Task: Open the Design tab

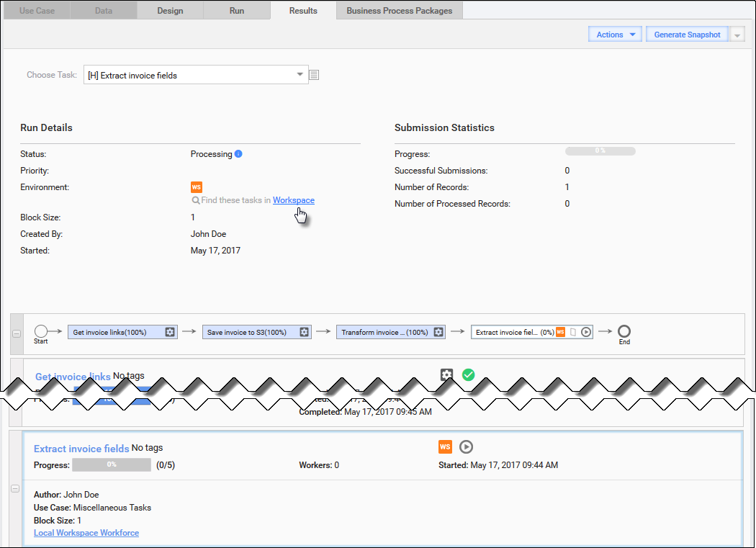Action: (x=170, y=11)
